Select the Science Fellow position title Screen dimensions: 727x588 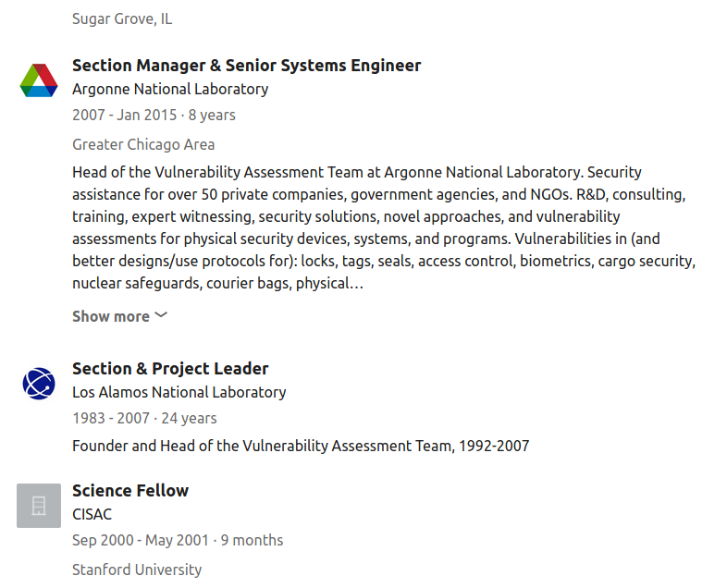point(130,491)
